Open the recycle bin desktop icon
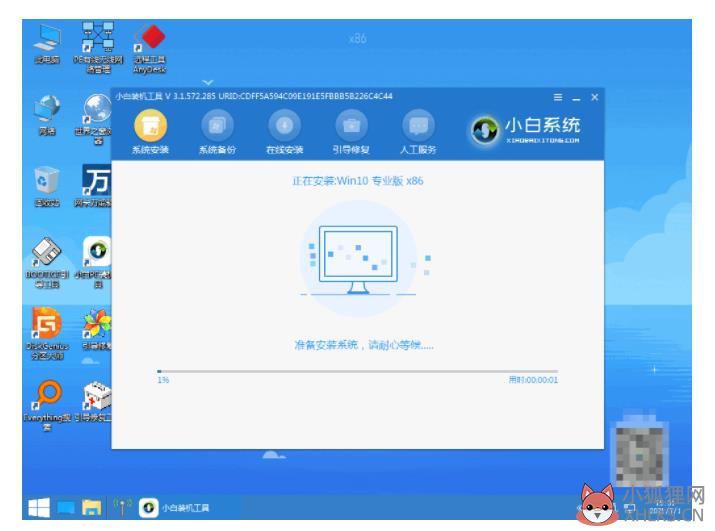 [x=47, y=187]
